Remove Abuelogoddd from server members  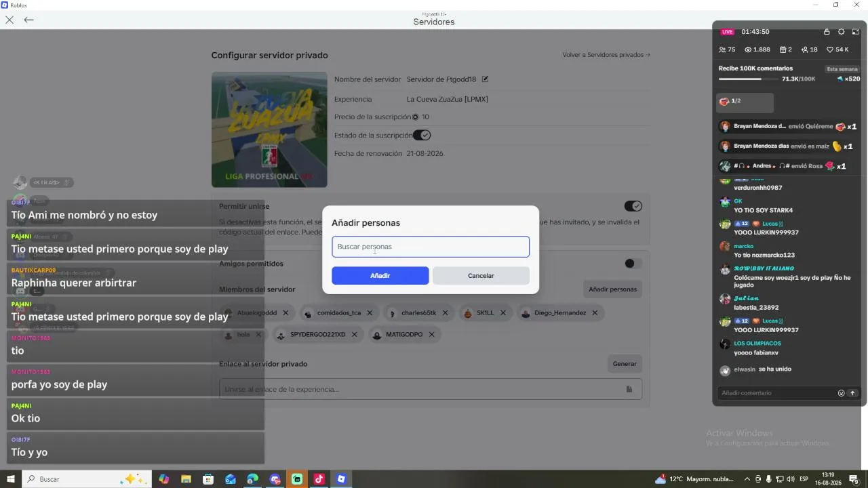pyautogui.click(x=285, y=313)
